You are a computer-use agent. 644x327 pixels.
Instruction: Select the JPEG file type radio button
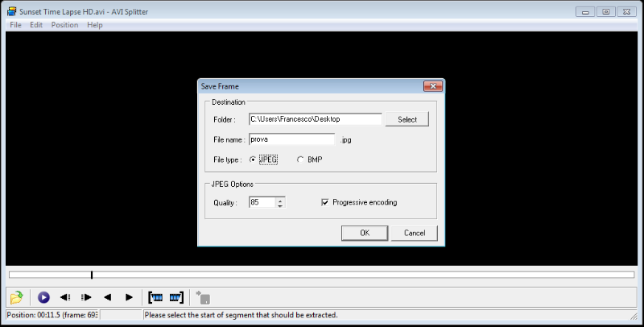254,159
